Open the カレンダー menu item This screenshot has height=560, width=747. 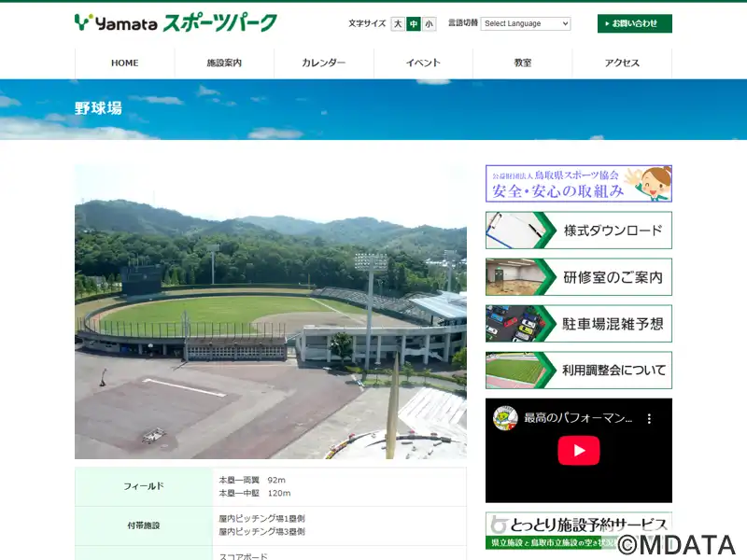click(x=324, y=63)
